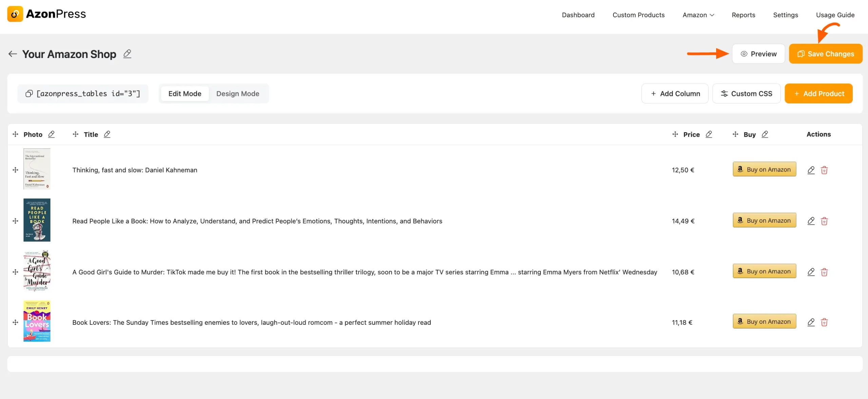
Task: Copy the azonpress_tables shortcode icon
Action: coord(29,93)
